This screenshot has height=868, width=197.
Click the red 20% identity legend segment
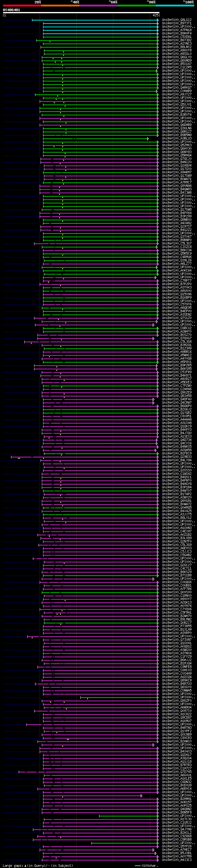pos(22,6)
